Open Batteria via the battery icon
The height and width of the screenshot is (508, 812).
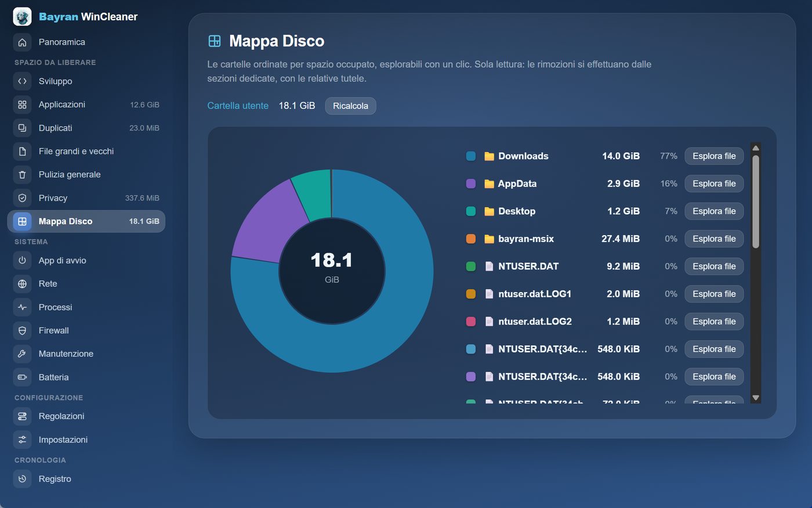click(22, 377)
